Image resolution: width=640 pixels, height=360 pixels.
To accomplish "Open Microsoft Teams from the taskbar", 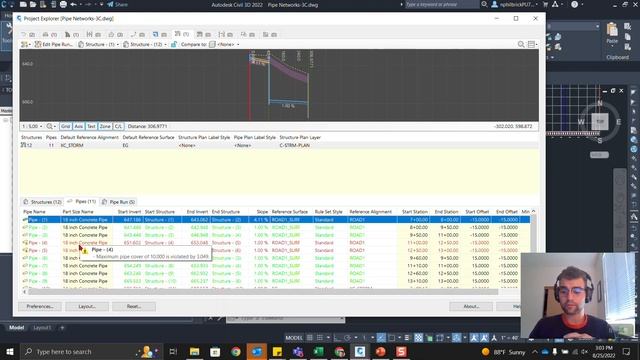I will pyautogui.click(x=298, y=351).
